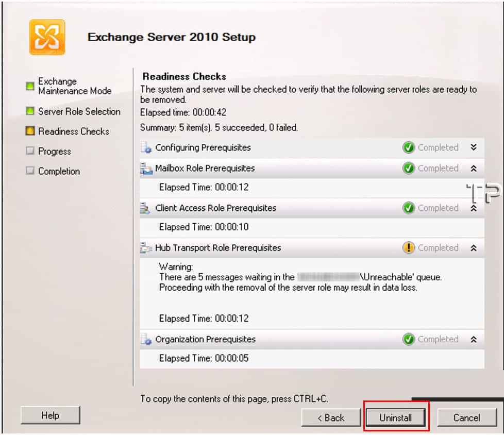Click the yellow warning icon for Hub Transport
The height and width of the screenshot is (435, 504).
[408, 247]
